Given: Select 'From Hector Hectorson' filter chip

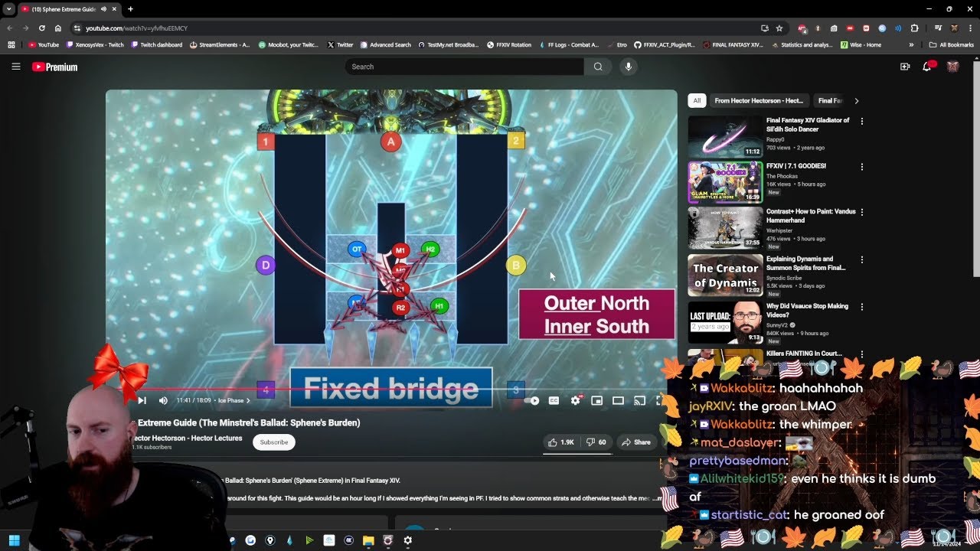Looking at the screenshot, I should [x=759, y=100].
